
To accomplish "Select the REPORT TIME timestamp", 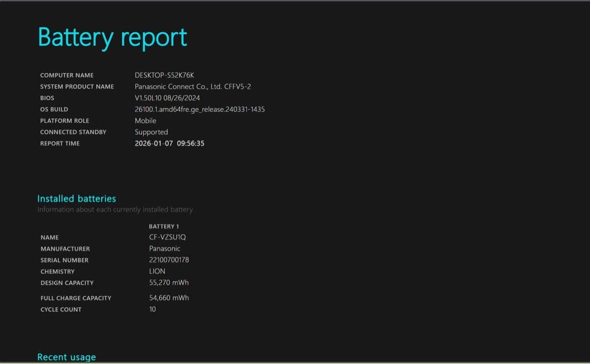I will (x=170, y=143).
